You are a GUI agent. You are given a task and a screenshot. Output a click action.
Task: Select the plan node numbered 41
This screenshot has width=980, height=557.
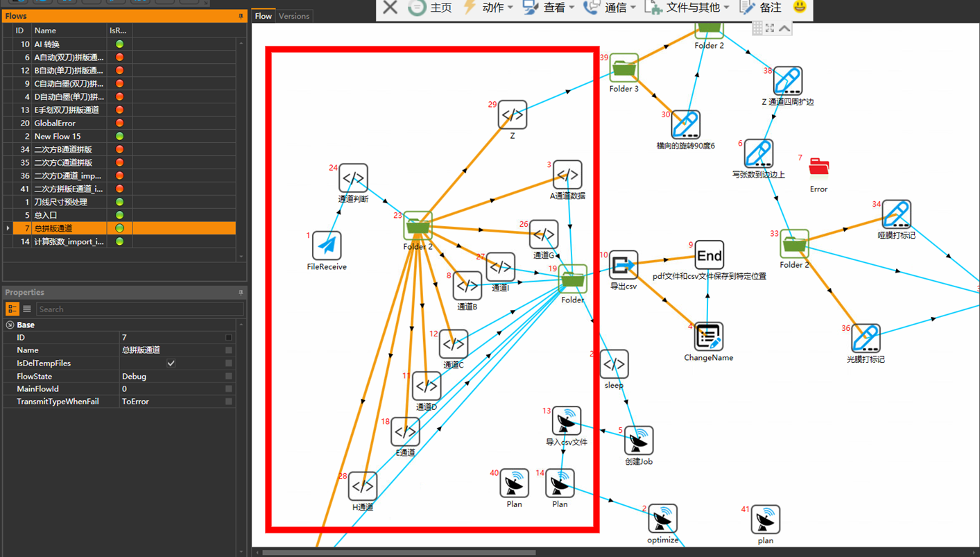coord(766,520)
